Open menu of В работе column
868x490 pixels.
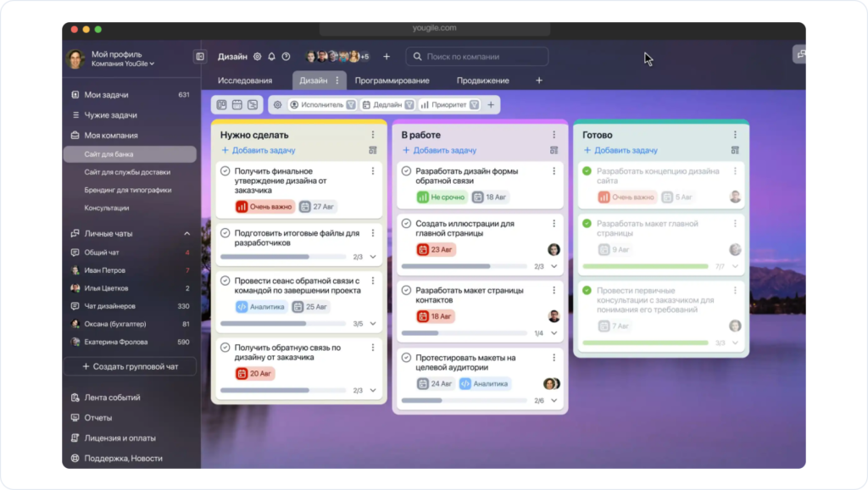tap(554, 135)
